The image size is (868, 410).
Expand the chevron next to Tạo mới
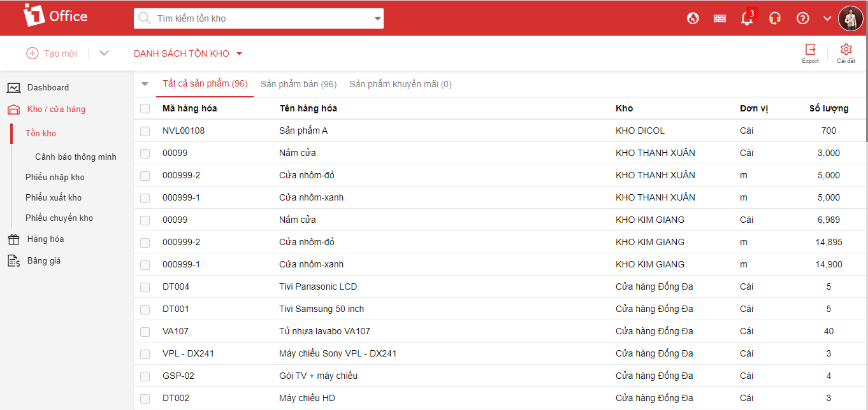pyautogui.click(x=105, y=53)
